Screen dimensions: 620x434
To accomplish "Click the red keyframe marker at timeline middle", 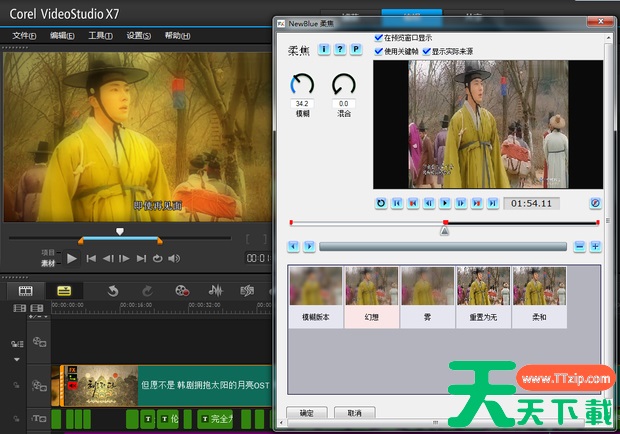I will pyautogui.click(x=446, y=223).
